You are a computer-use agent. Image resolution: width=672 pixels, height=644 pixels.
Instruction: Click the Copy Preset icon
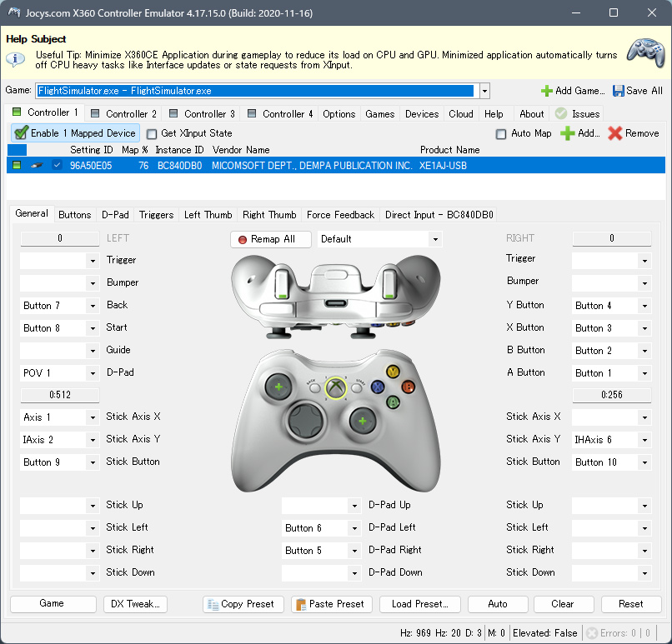[x=213, y=604]
